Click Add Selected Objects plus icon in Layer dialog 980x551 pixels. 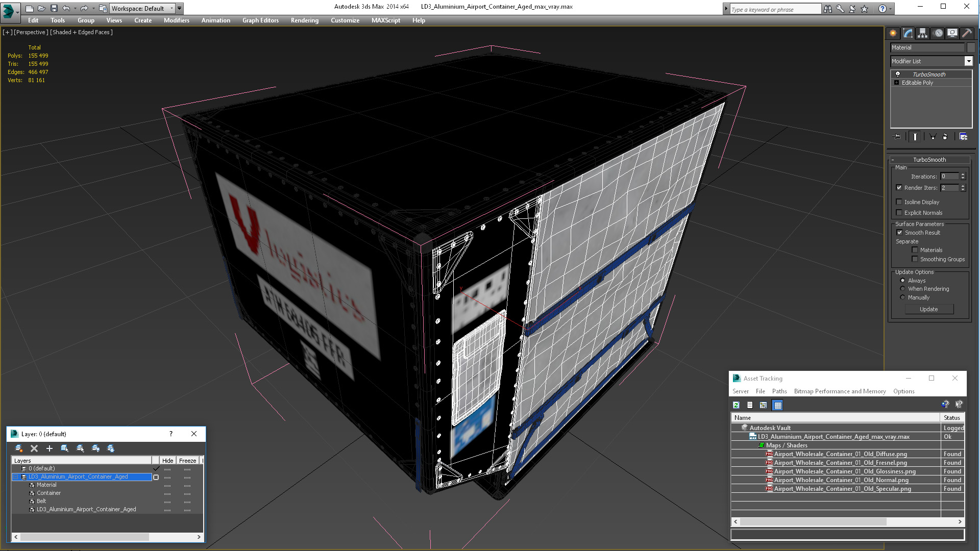click(x=50, y=448)
